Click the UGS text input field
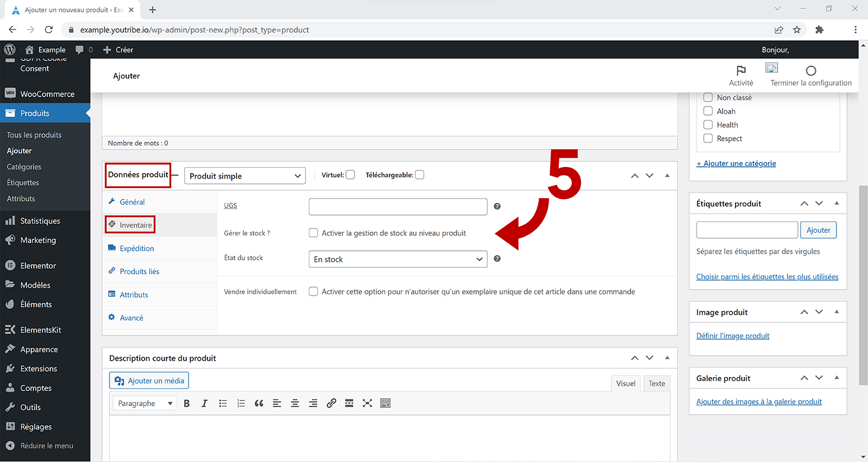The image size is (868, 462). (397, 207)
